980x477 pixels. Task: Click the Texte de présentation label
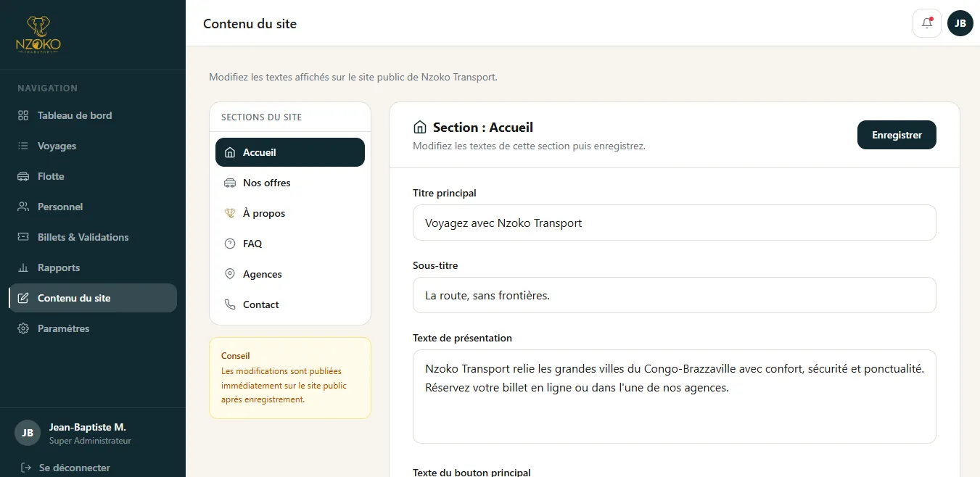click(463, 338)
